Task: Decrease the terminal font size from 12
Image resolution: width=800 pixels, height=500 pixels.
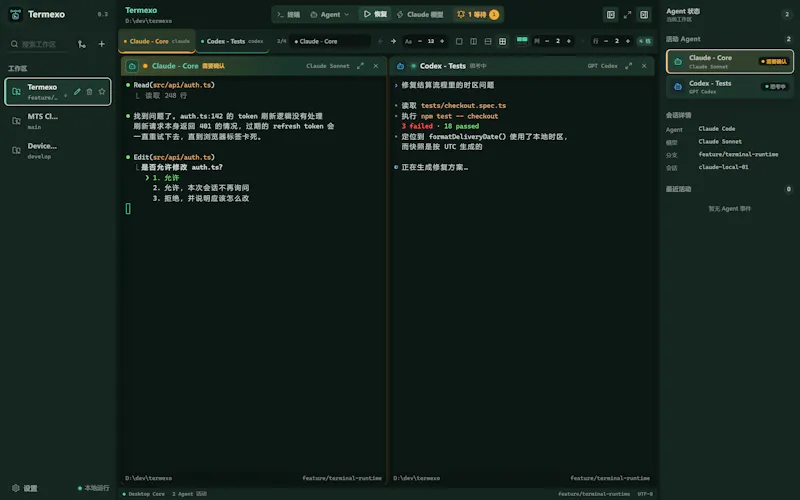Action: point(420,41)
